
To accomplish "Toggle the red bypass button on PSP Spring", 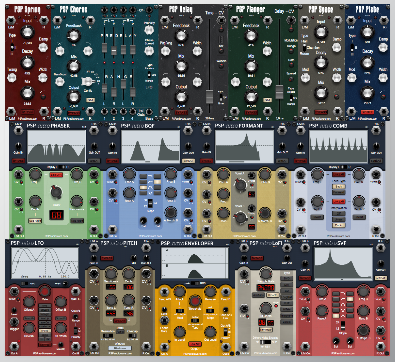I will (27, 112).
